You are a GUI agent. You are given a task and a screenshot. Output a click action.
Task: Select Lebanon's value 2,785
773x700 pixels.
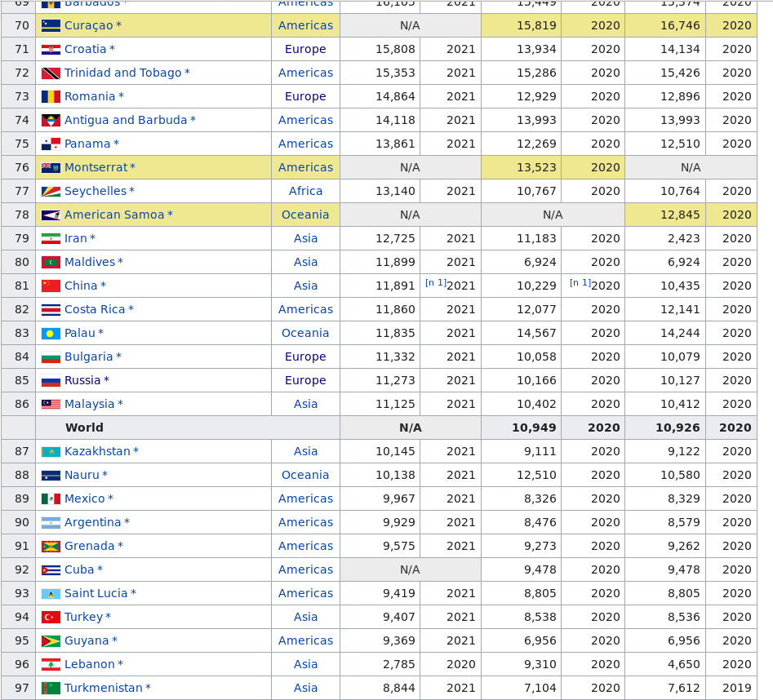pyautogui.click(x=399, y=664)
